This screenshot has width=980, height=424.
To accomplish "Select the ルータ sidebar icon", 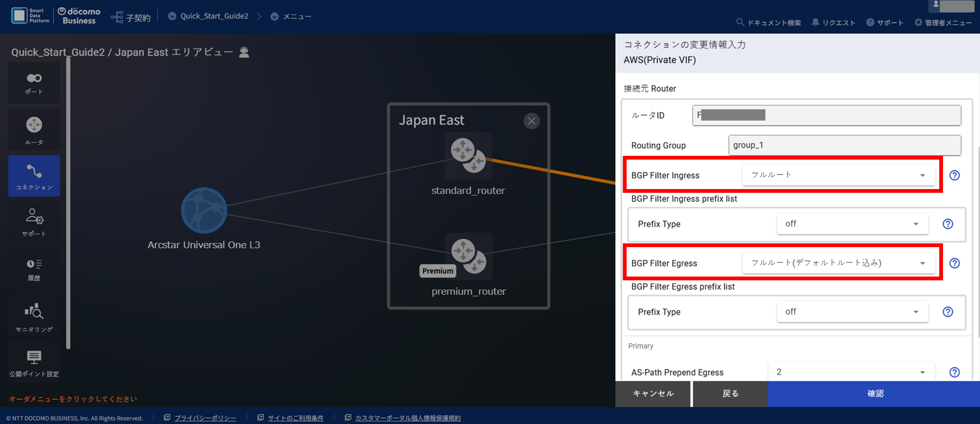I will [34, 130].
